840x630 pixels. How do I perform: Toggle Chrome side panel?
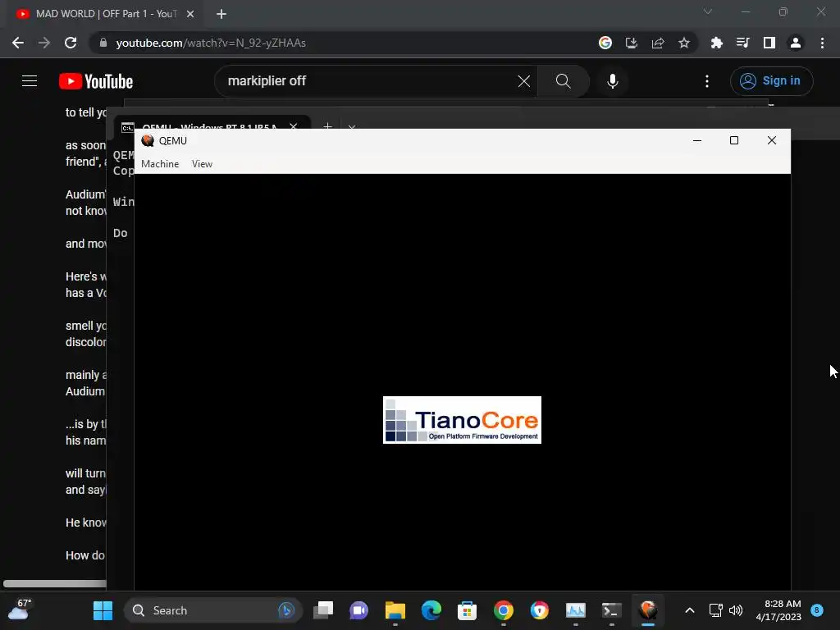coord(769,43)
